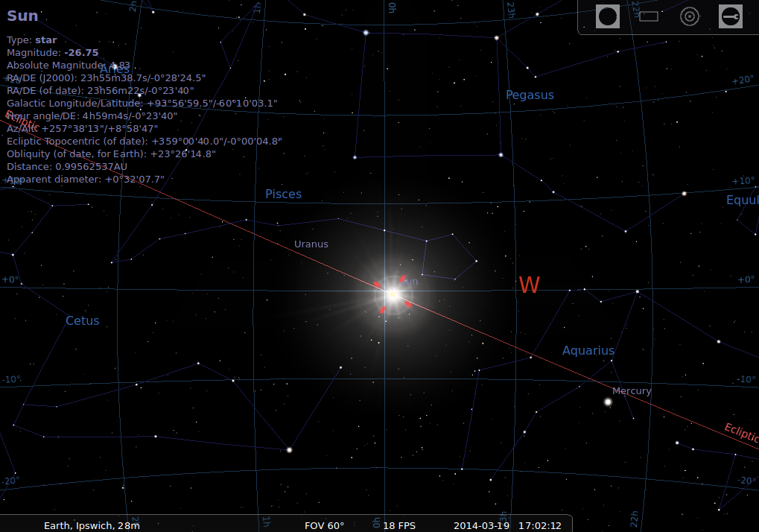Click the Earth, Ipswich location text
Image resolution: width=759 pixels, height=532 pixels.
(92, 525)
